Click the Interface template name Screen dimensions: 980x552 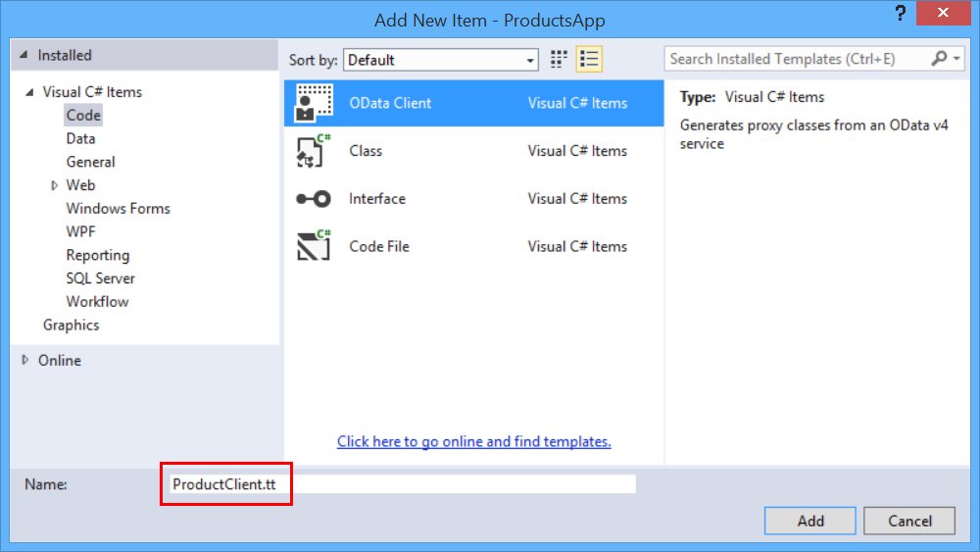pyautogui.click(x=377, y=199)
